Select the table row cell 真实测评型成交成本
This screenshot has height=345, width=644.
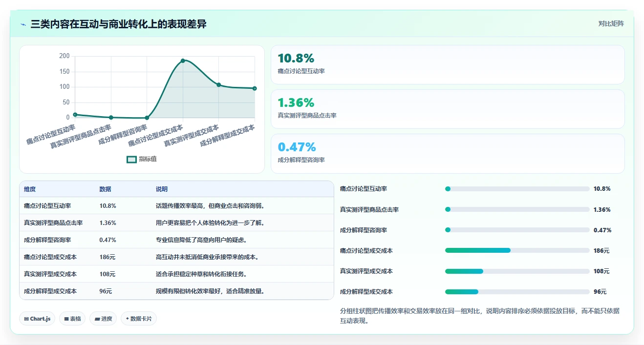50,274
